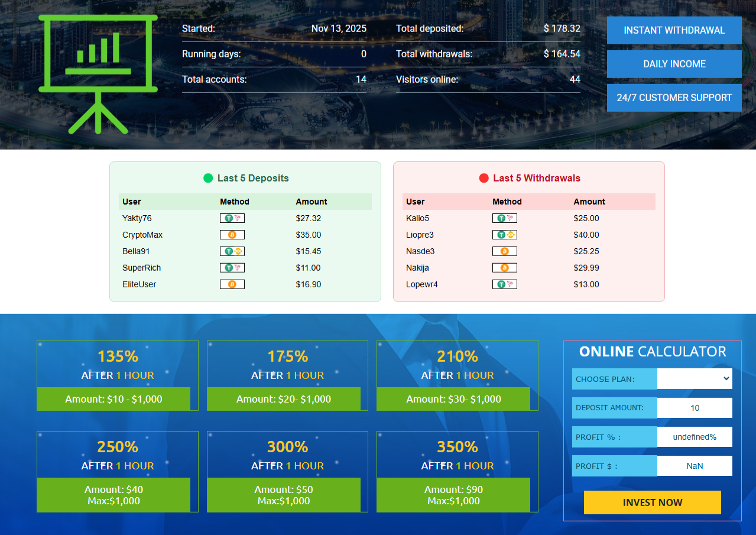Click the Instant Withdrawal button
Viewport: 756px width, 535px height.
pyautogui.click(x=674, y=30)
